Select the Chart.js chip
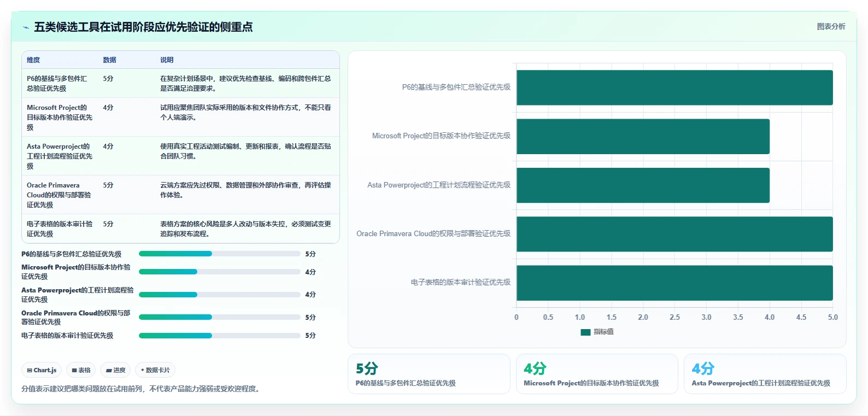 (42, 370)
